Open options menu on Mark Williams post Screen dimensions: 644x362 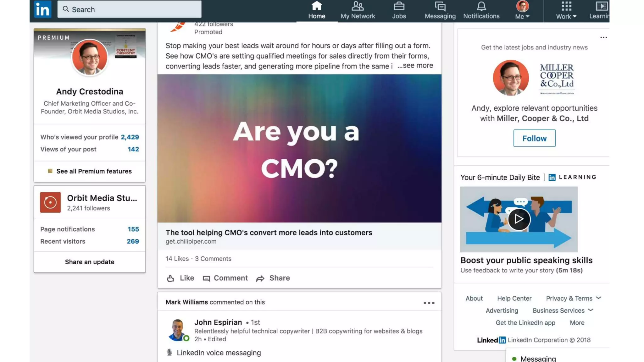[429, 303]
